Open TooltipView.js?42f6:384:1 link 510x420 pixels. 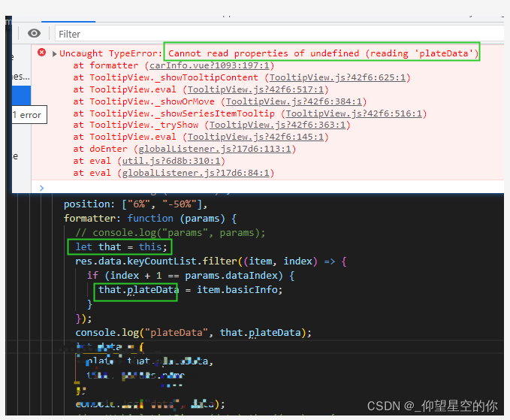(295, 101)
